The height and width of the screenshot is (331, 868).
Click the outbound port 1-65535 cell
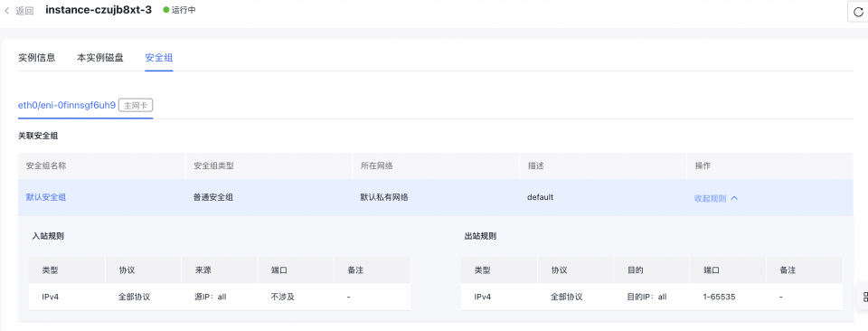pyautogui.click(x=719, y=297)
